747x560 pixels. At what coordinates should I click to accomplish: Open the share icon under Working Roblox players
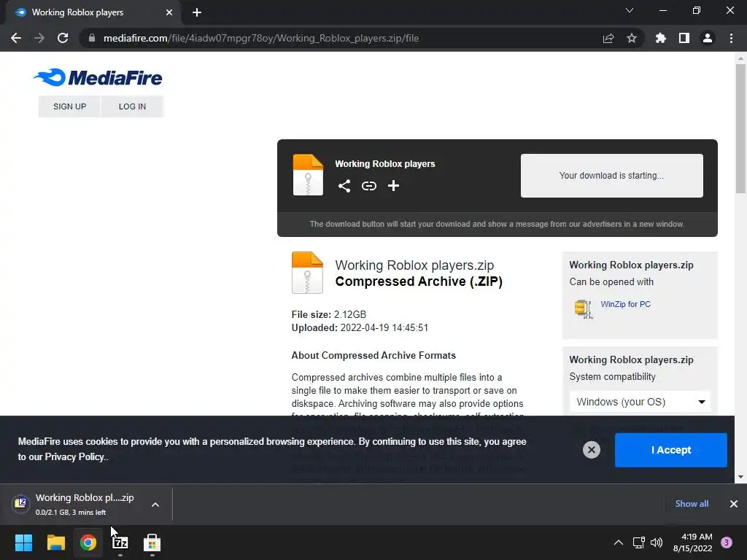pos(344,186)
